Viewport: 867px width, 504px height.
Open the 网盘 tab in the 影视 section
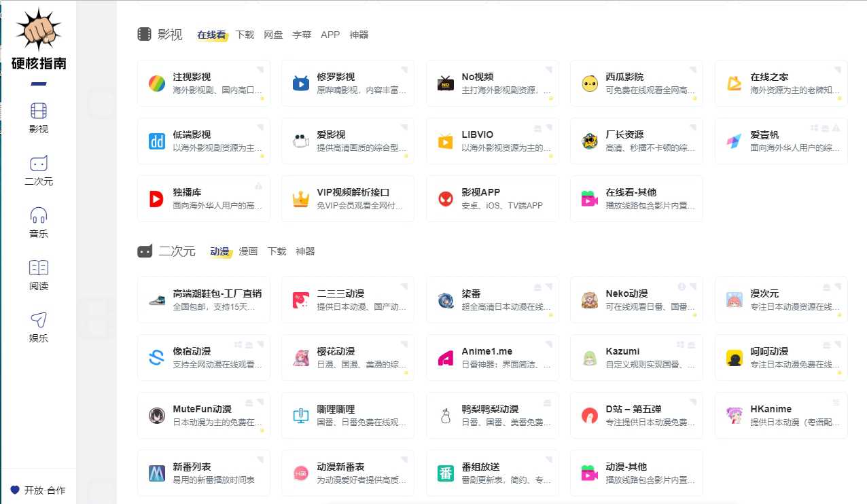273,35
